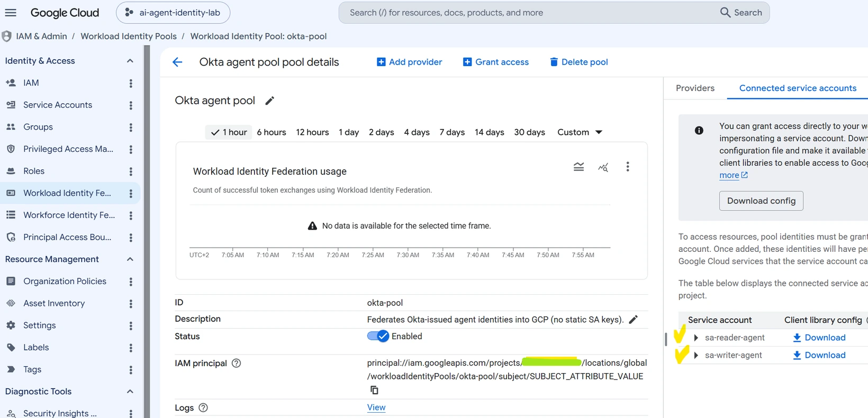Download config for sa-reader-agent
Viewport: 868px width, 418px height.
[x=819, y=338]
